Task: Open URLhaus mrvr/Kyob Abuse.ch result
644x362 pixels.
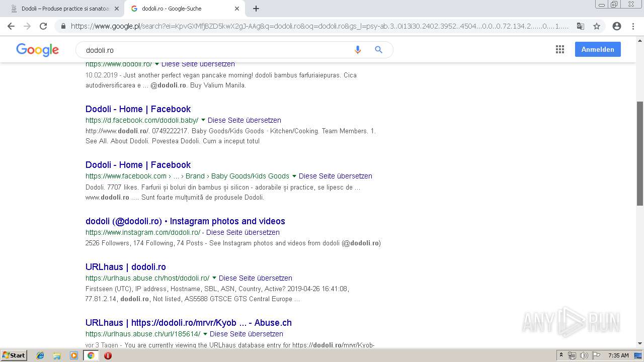Action: click(x=189, y=323)
